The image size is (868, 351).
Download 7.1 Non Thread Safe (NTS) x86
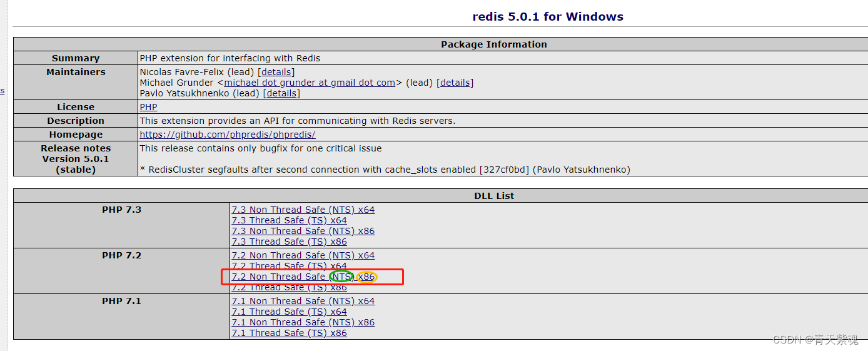tap(303, 322)
